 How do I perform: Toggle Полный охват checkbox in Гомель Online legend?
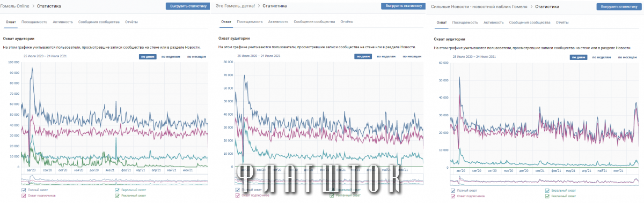point(24,190)
